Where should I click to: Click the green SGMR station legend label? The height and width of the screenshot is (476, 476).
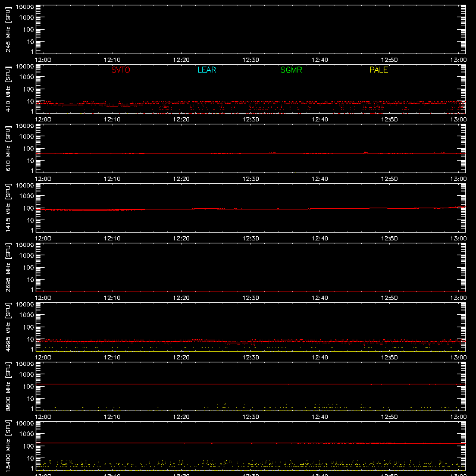(x=291, y=70)
